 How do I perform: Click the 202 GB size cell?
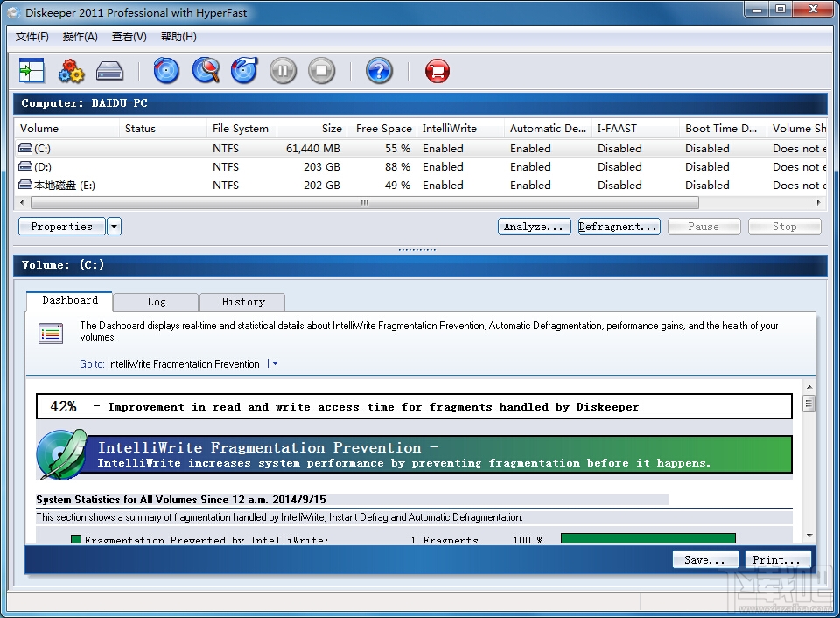point(321,185)
